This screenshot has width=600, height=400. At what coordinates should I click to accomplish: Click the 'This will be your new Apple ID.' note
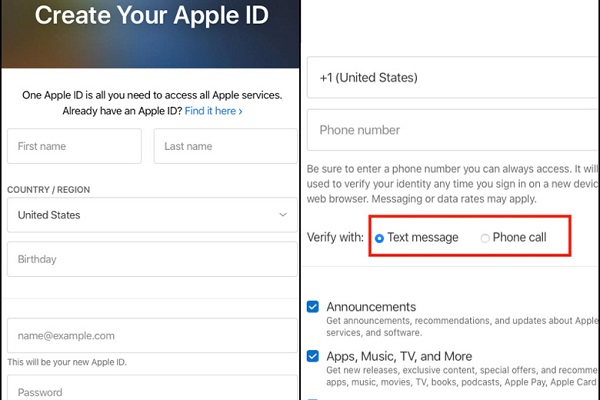click(x=67, y=362)
